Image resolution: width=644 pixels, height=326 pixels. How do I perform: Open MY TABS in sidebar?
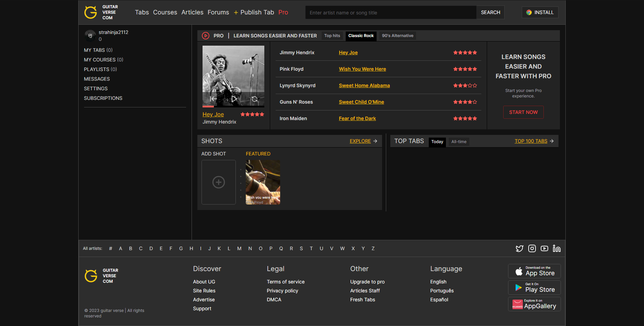pyautogui.click(x=98, y=50)
